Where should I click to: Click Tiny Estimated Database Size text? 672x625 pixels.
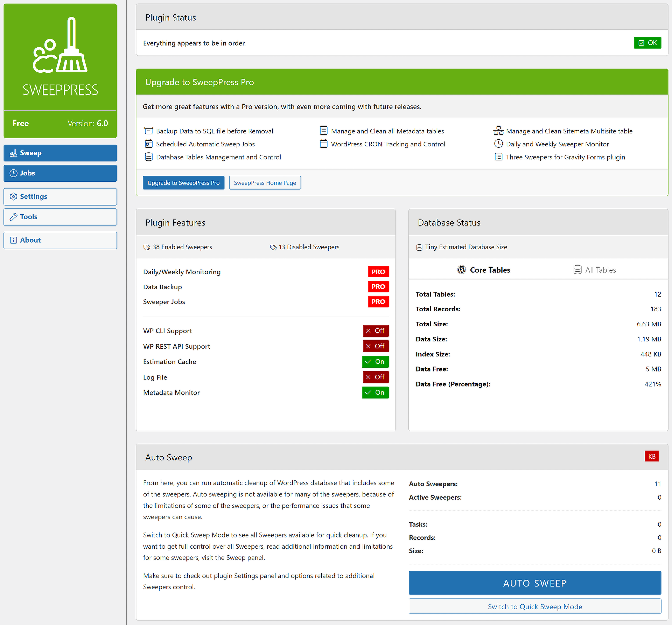point(466,247)
